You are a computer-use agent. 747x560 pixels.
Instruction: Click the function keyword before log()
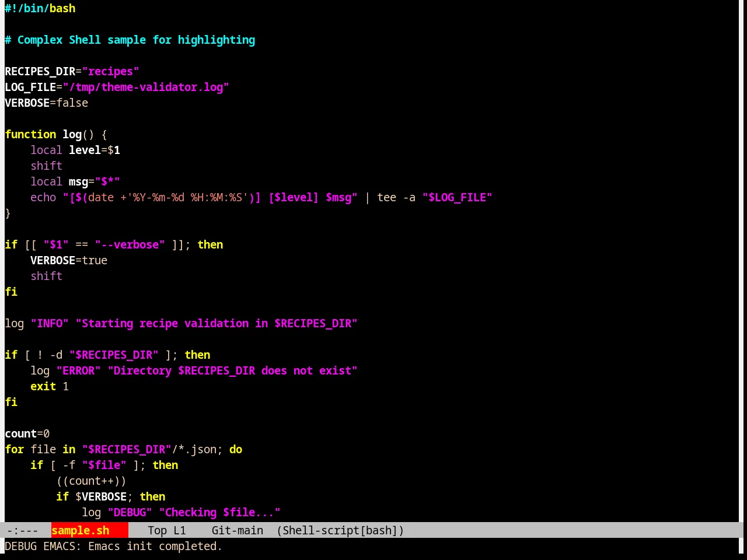tap(30, 134)
